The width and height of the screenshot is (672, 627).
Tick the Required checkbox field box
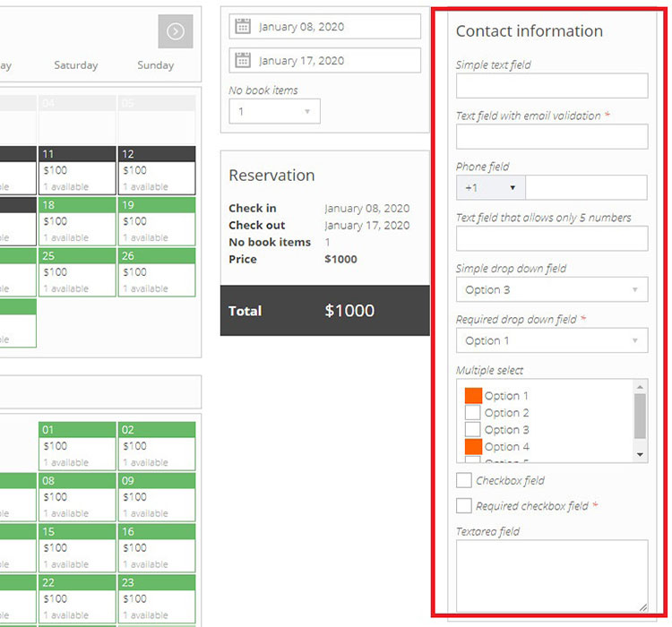pos(464,506)
